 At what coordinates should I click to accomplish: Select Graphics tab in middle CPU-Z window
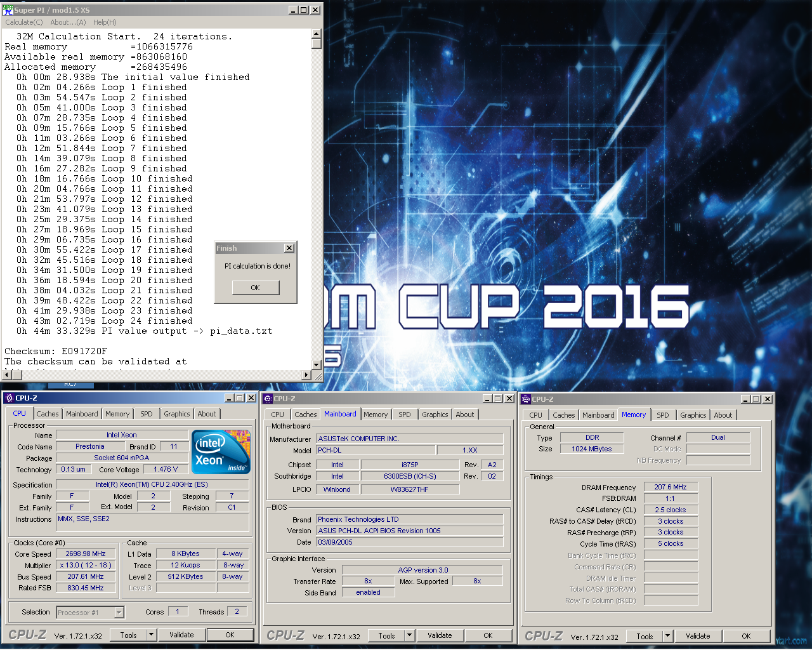tap(435, 415)
